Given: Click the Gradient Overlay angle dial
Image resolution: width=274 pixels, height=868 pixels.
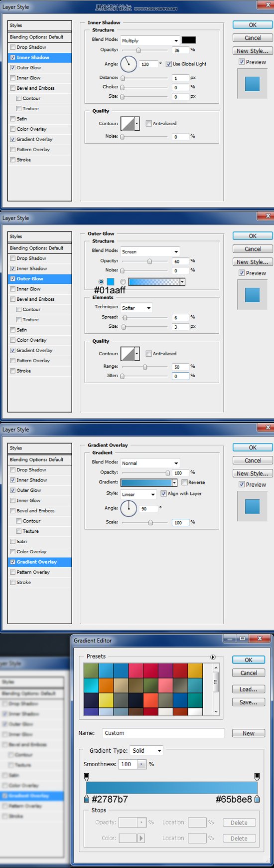Looking at the screenshot, I should 129,508.
